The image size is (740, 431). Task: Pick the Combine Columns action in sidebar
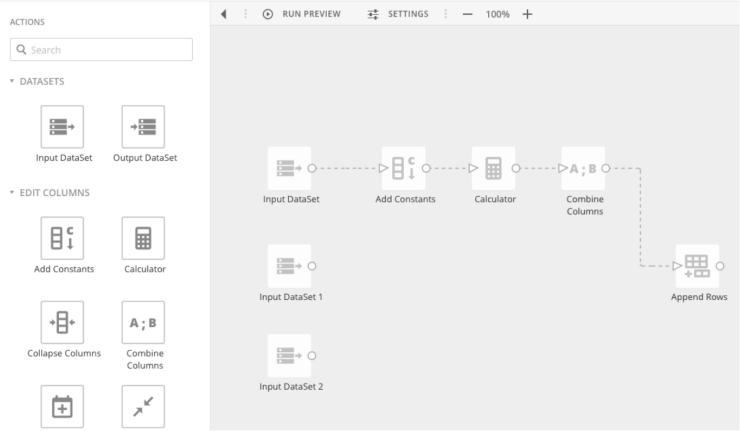pyautogui.click(x=143, y=322)
